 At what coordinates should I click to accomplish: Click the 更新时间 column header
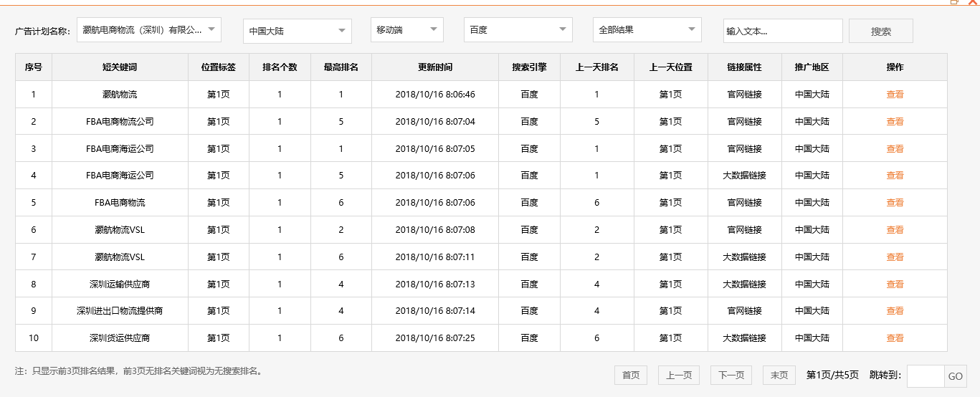tap(435, 67)
